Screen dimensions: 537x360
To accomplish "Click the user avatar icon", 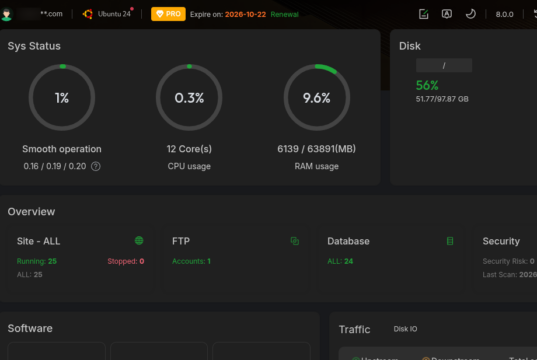I will [7, 14].
